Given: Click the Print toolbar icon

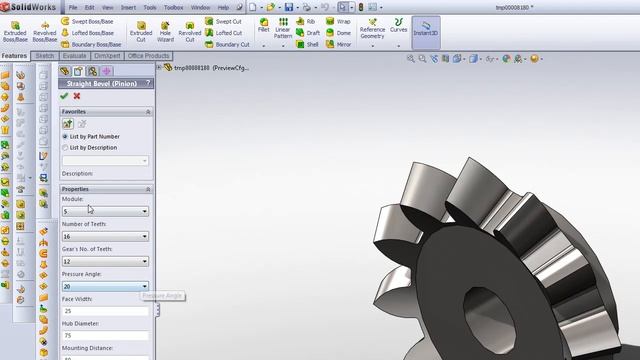Looking at the screenshot, I should [307, 7].
